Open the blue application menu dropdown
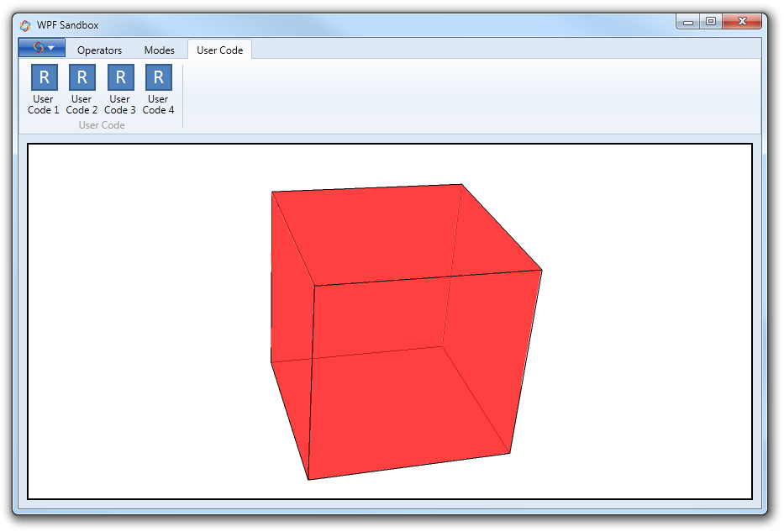Screen dimensions: 784x532 (x=42, y=48)
